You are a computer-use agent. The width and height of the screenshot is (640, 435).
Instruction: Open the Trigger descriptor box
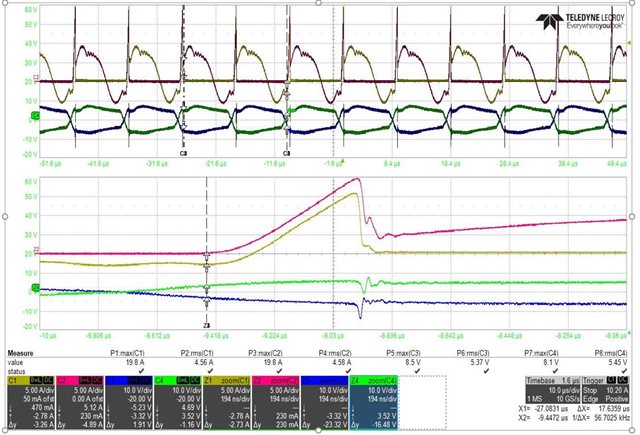[x=605, y=389]
